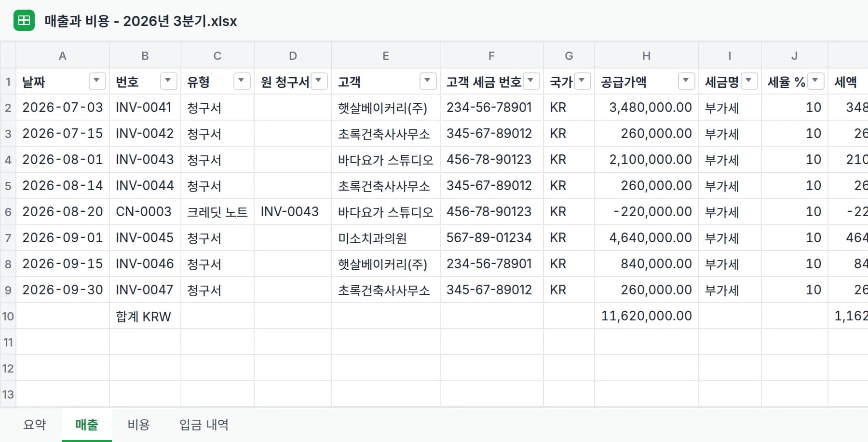The width and height of the screenshot is (868, 442).
Task: Open the 입금 내역 sheet tab
Action: 204,425
